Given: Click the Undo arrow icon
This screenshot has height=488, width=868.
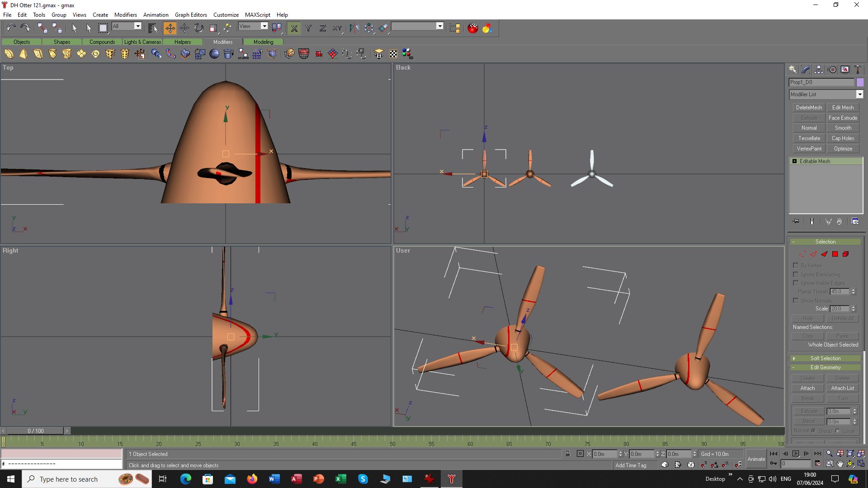Looking at the screenshot, I should tap(11, 28).
